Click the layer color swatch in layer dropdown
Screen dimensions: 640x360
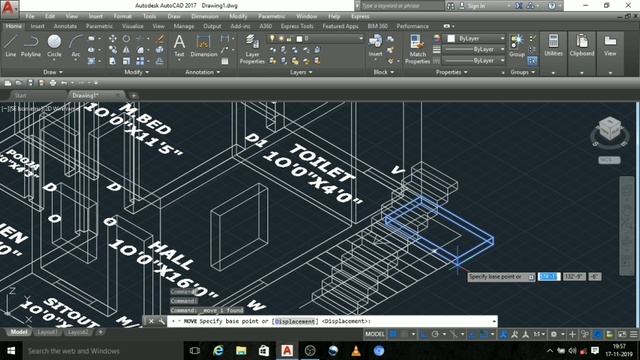coord(299,39)
